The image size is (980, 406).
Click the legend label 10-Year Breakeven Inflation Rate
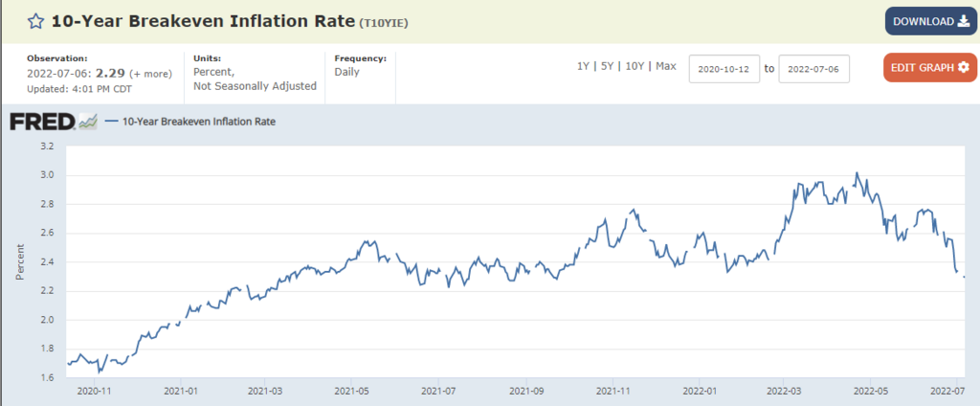point(199,122)
